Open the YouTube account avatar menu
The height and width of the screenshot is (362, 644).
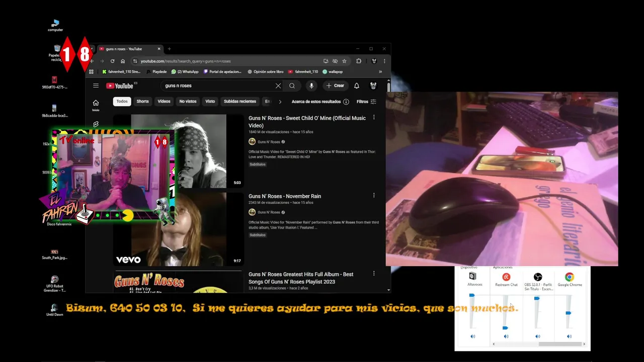373,85
